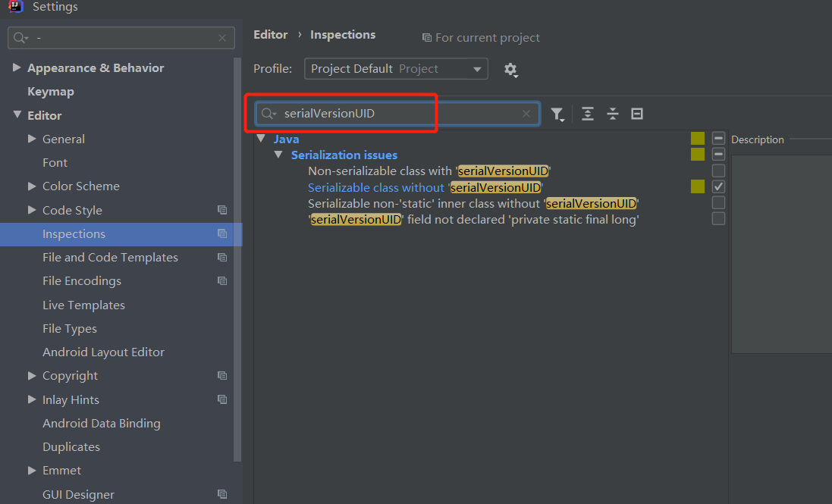Click the reset-to-empty square toolbar icon
Image resolution: width=832 pixels, height=504 pixels.
pyautogui.click(x=637, y=114)
